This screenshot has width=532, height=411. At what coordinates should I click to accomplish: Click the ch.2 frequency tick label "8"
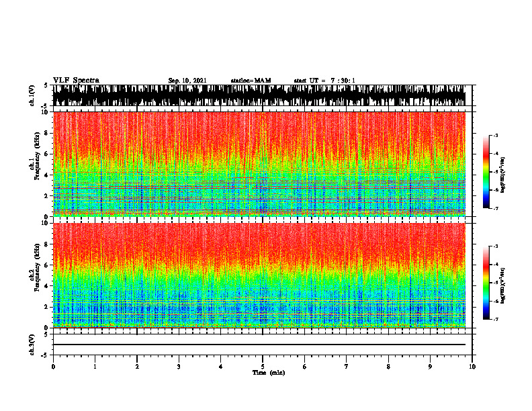47,244
